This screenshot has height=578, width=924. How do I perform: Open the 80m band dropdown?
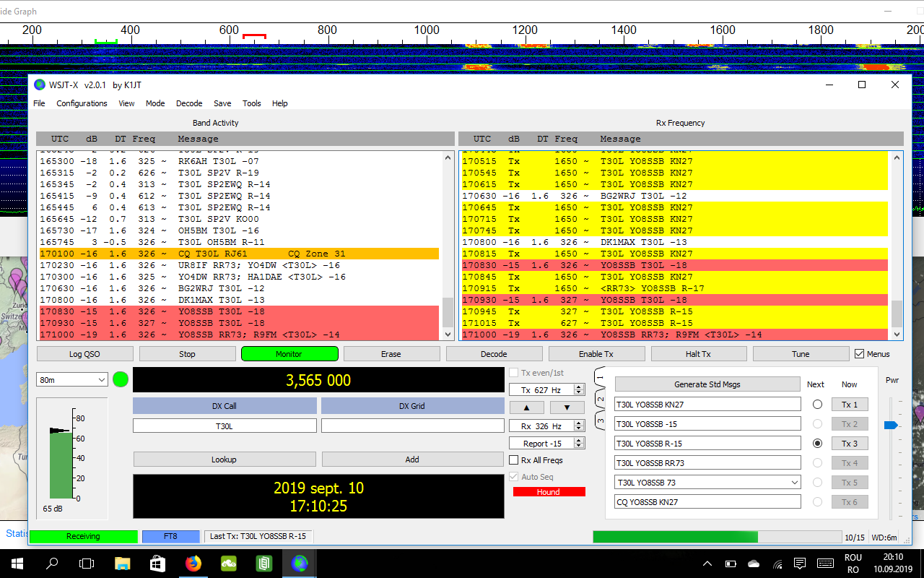pyautogui.click(x=72, y=379)
